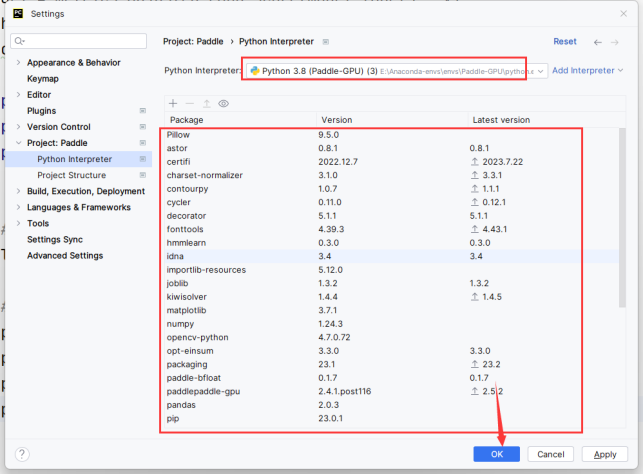Screen dimensions: 643x475
Task: Open Settings Sync page
Action: pos(55,240)
